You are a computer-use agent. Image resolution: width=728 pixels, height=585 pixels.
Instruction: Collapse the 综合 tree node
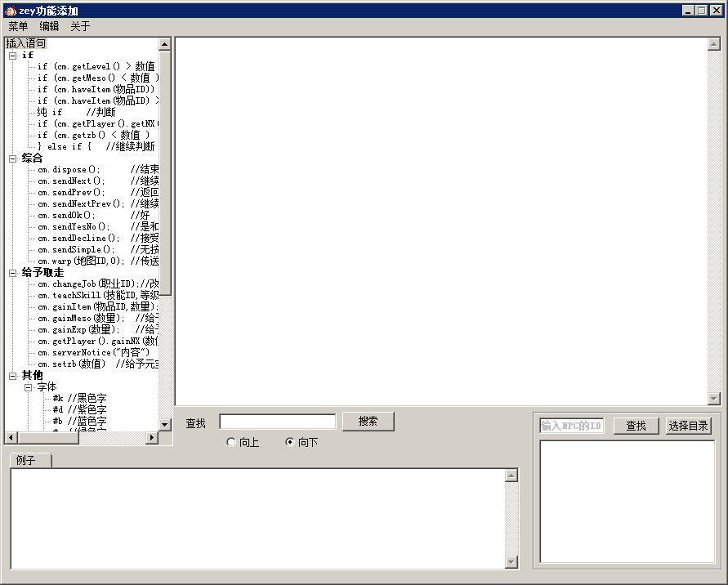pyautogui.click(x=13, y=159)
